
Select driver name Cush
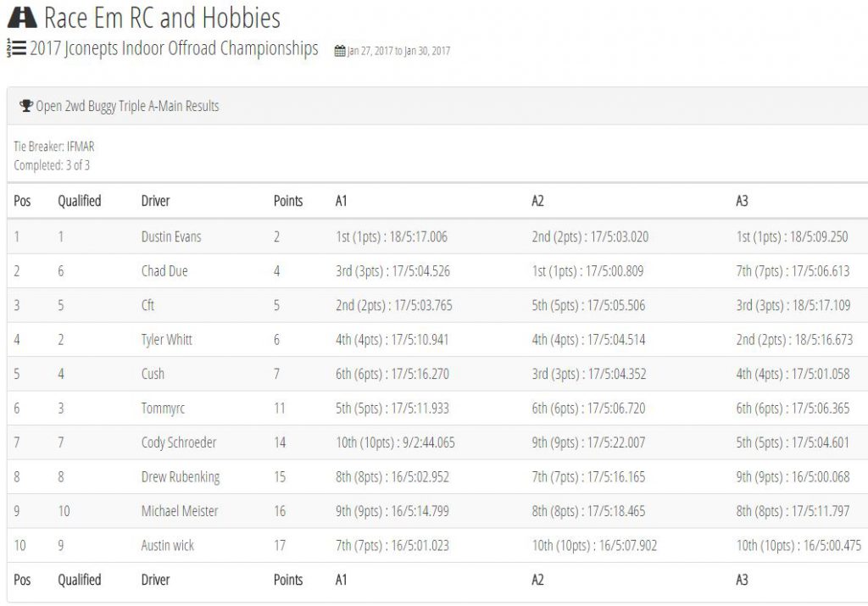click(x=153, y=374)
